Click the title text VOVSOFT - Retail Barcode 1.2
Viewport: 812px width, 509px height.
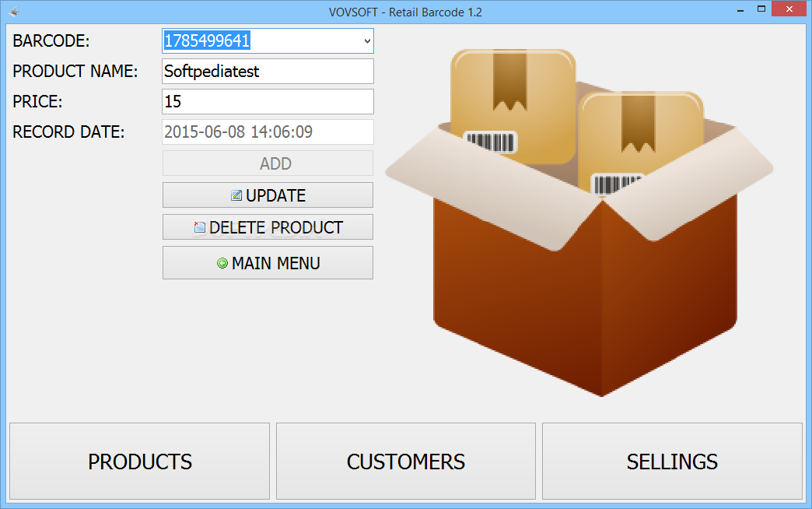[405, 12]
